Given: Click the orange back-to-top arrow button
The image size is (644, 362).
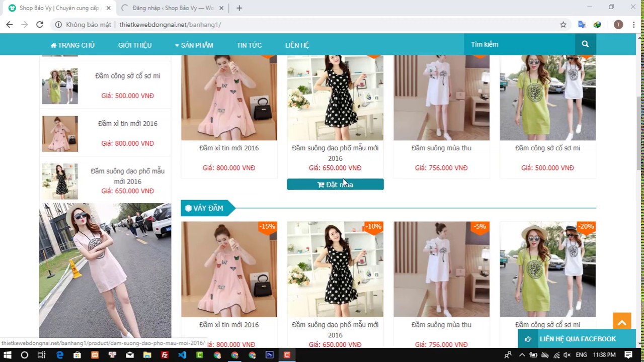Looking at the screenshot, I should click(x=622, y=322).
